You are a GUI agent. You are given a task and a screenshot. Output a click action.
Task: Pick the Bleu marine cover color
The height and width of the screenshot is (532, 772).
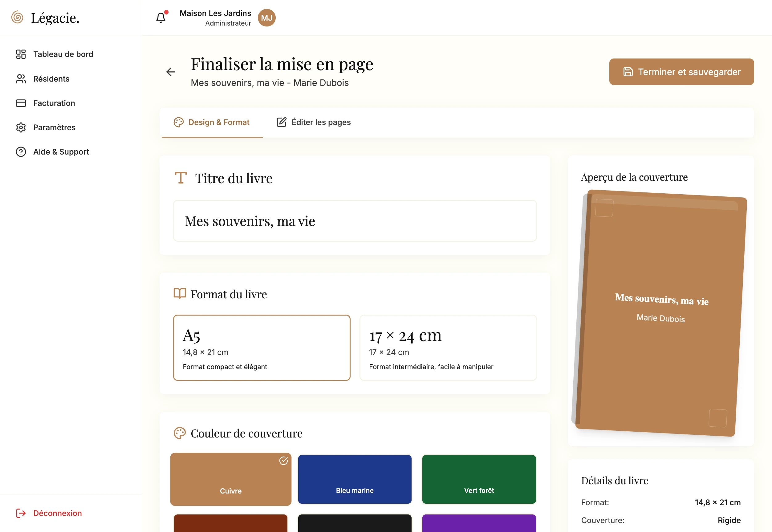[355, 479]
